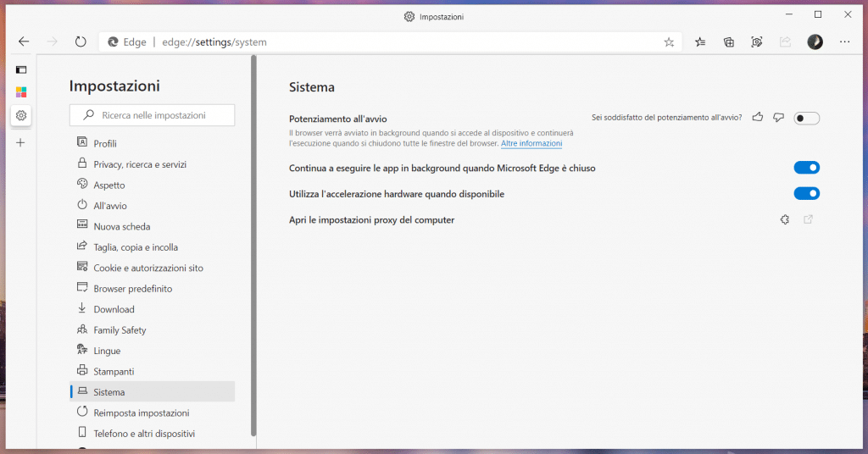
Task: Open the Edge menu with the three dots
Action: pos(844,42)
